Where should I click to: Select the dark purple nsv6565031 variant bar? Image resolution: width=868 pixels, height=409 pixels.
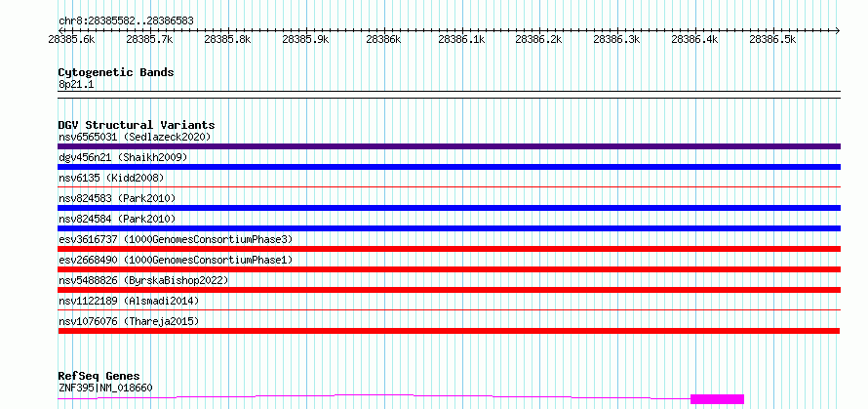[x=449, y=146]
